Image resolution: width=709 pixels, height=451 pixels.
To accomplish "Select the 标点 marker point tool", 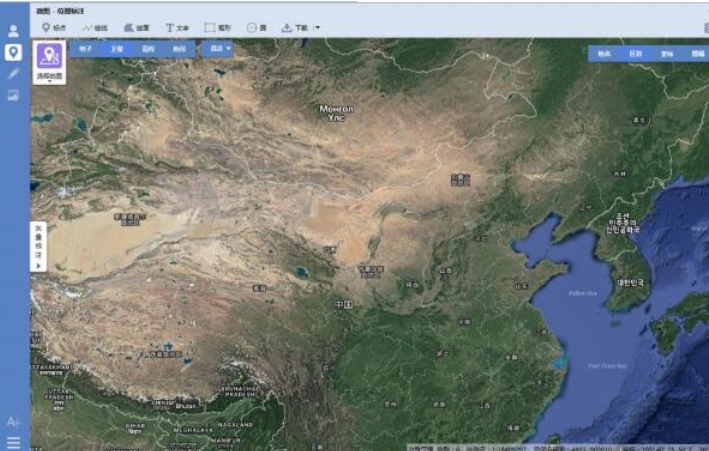I will point(54,28).
